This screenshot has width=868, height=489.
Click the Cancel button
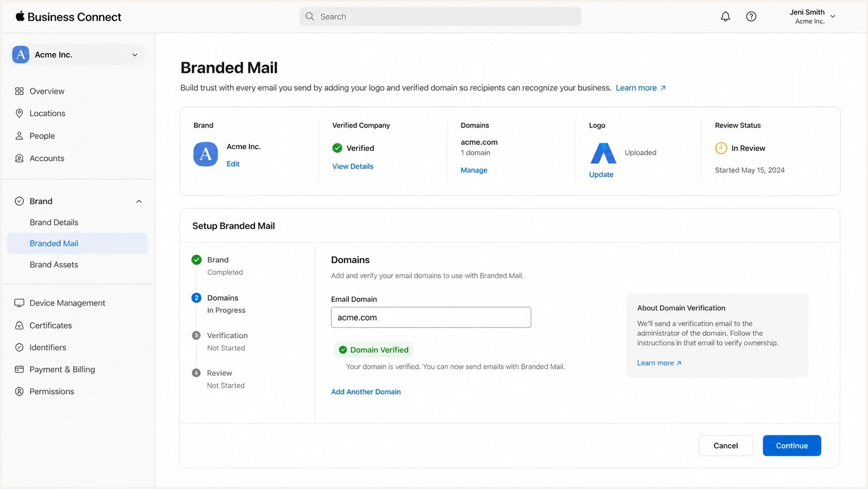point(725,445)
